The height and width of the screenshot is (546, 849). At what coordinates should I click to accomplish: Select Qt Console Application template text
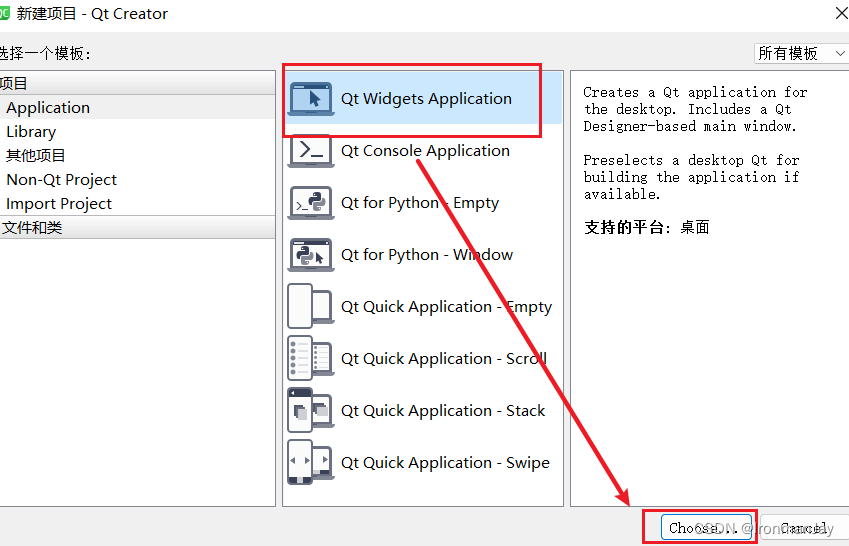pyautogui.click(x=425, y=151)
